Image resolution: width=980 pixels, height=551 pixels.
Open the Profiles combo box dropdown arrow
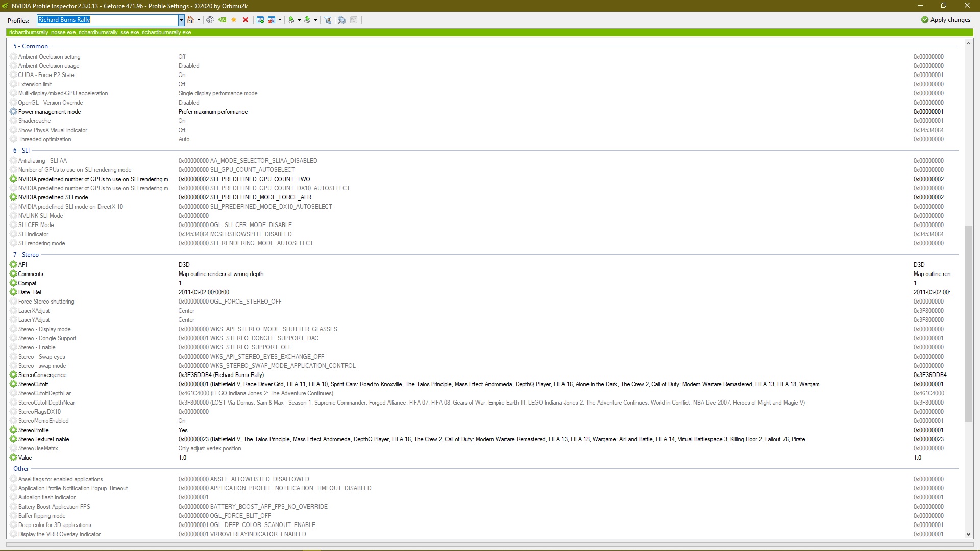coord(181,20)
